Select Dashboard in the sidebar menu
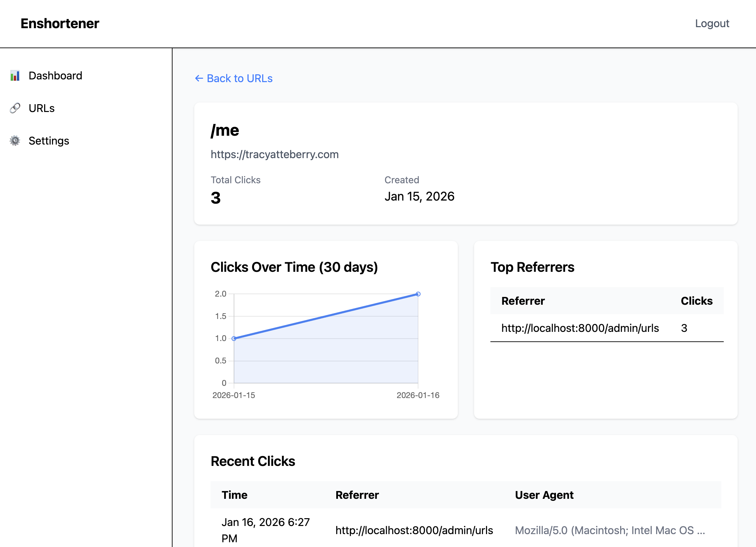Screen dimensions: 756x547 point(55,75)
